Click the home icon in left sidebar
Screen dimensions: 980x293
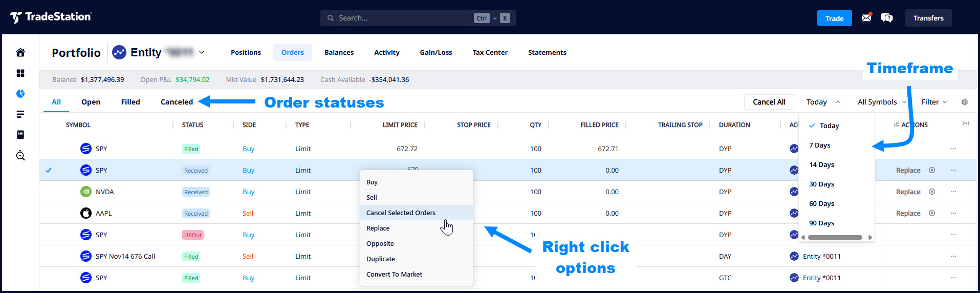pyautogui.click(x=20, y=52)
